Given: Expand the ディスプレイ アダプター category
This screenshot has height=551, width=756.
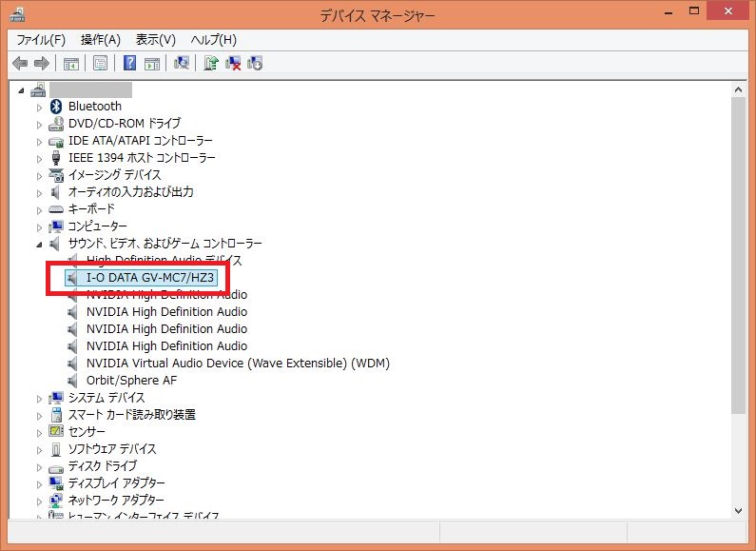Looking at the screenshot, I should click(40, 484).
